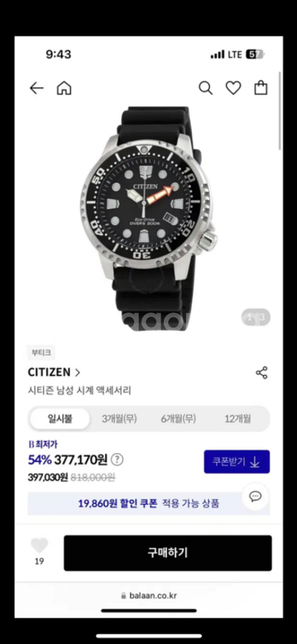Open the shopping bag icon
This screenshot has height=644, width=297.
click(x=261, y=88)
